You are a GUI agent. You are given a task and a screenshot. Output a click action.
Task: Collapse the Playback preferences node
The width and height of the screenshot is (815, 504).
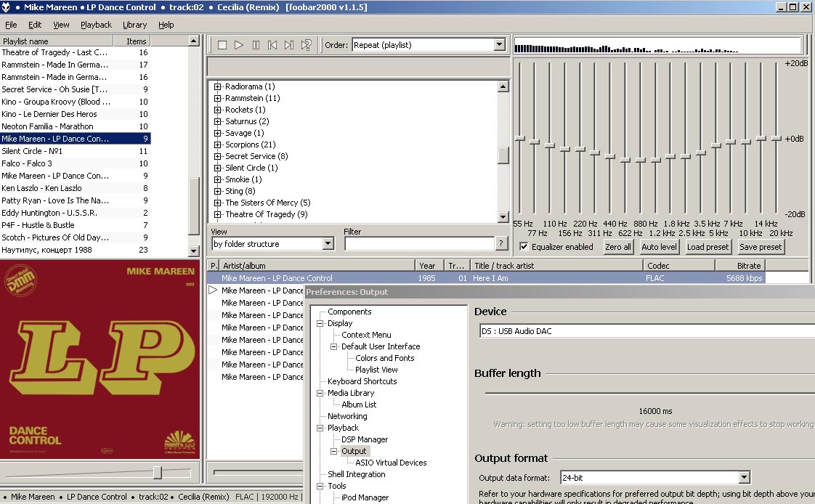pyautogui.click(x=320, y=428)
